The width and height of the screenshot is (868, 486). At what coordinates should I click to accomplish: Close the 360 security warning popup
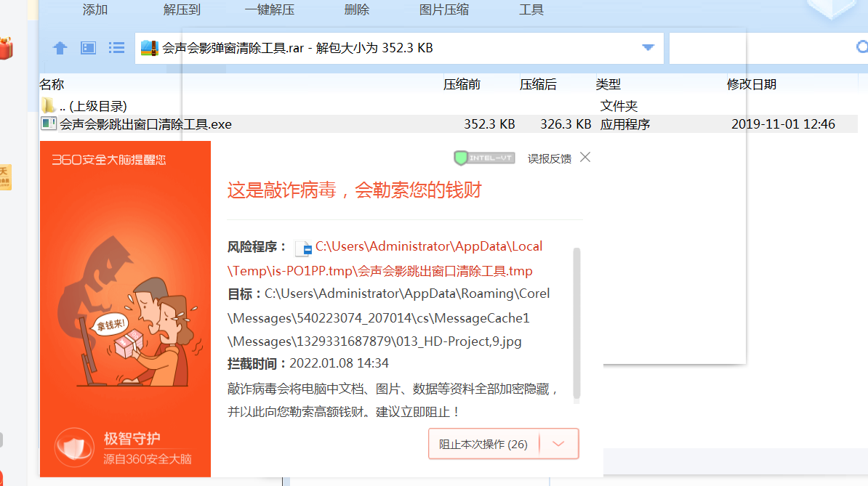click(x=585, y=158)
